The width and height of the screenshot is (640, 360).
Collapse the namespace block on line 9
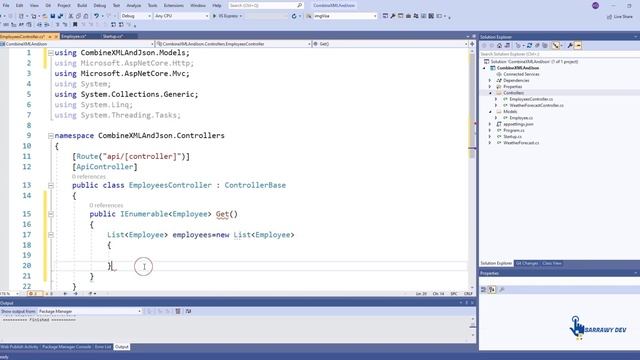coord(51,136)
